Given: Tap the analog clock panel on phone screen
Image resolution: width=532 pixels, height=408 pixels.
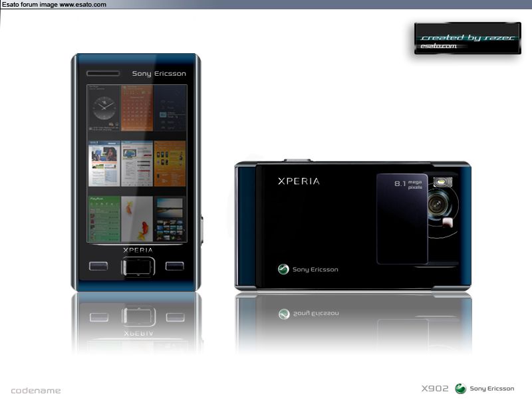Looking at the screenshot, I should [103, 108].
